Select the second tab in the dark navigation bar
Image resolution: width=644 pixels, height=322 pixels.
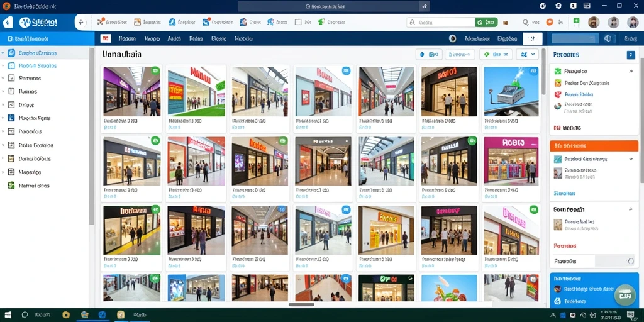152,38
